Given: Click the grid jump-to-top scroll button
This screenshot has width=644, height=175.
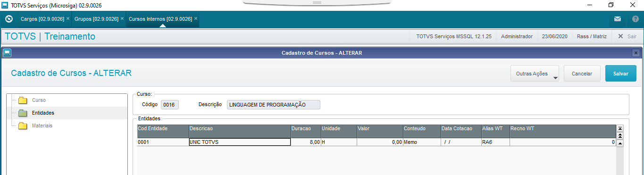Looking at the screenshot, I should pos(620,128).
